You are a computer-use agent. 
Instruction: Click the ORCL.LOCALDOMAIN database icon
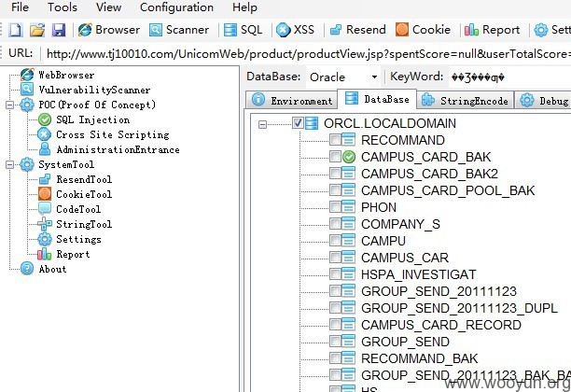312,123
